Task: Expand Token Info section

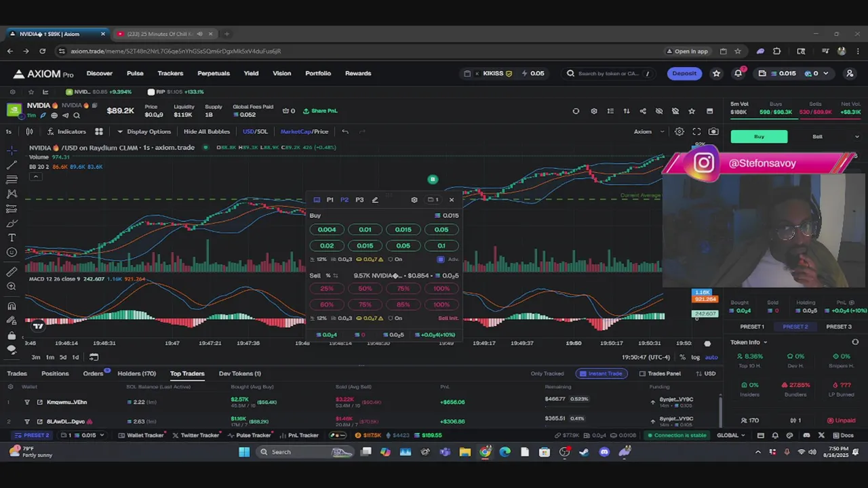Action: tap(749, 342)
